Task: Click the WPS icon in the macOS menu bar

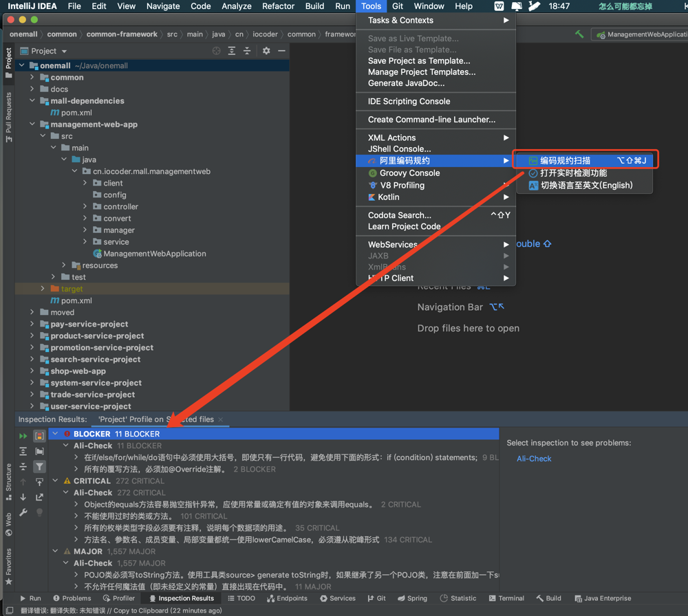Action: point(499,6)
